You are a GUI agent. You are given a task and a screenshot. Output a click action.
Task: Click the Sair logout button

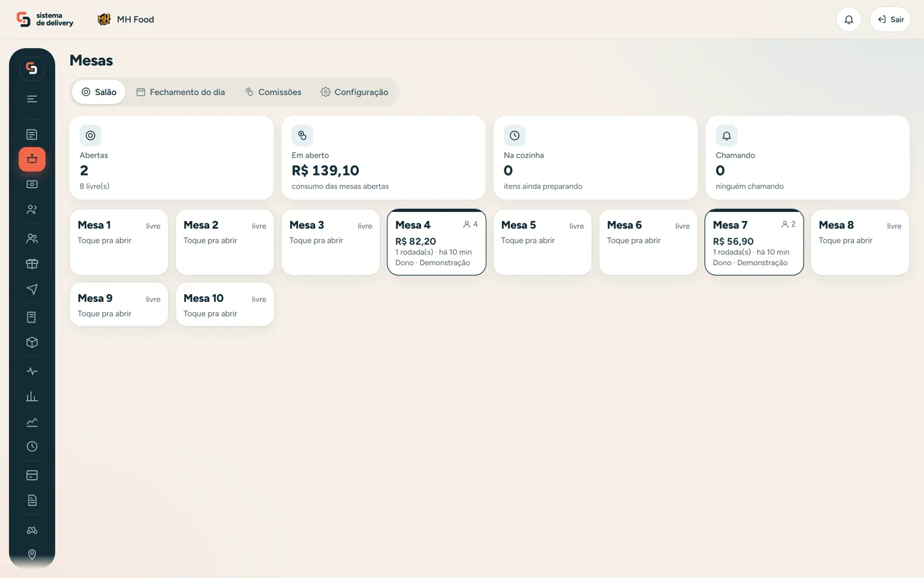pos(890,19)
